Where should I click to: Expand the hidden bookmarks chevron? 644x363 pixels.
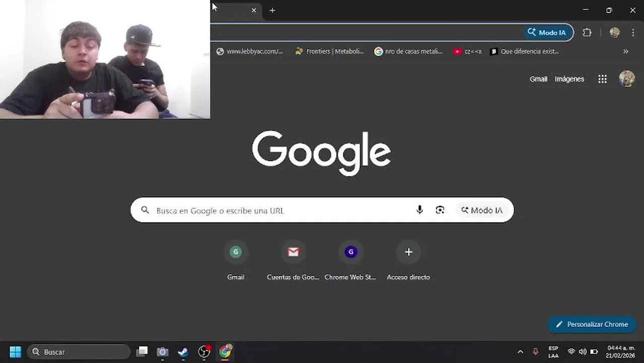pyautogui.click(x=625, y=51)
